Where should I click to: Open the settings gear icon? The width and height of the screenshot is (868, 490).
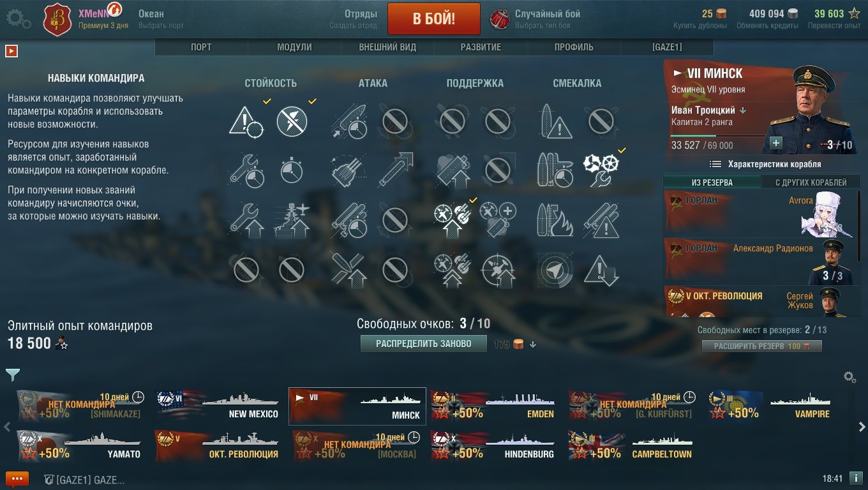pos(18,19)
